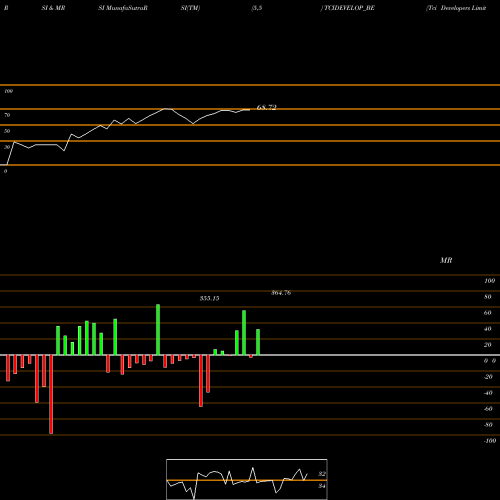
Task: Click the '82' label in the mini chart
Action: pyautogui.click(x=322, y=474)
